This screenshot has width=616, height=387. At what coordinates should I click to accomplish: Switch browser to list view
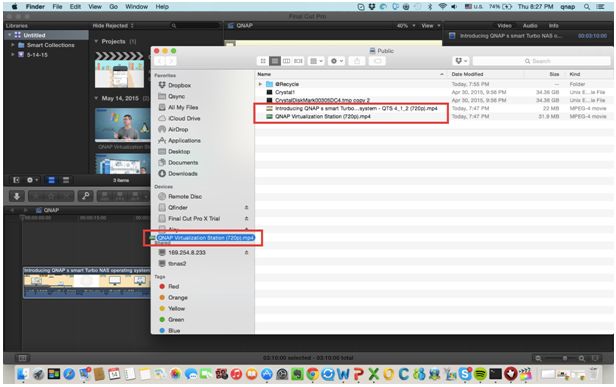pyautogui.click(x=66, y=180)
